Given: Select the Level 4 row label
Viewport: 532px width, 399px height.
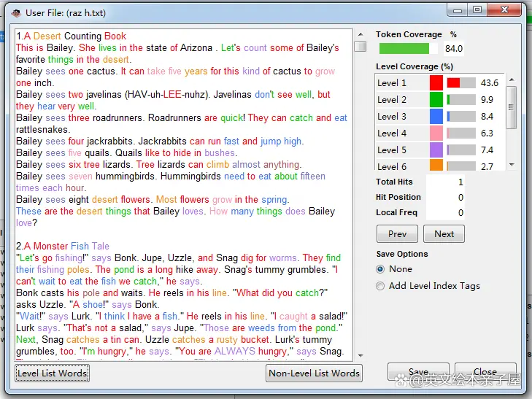Looking at the screenshot, I should tap(392, 133).
